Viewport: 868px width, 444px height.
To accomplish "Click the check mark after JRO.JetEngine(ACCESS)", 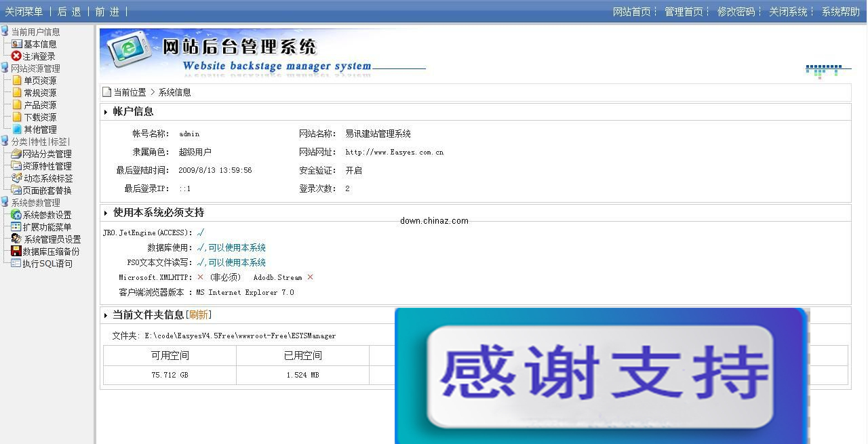I will [x=200, y=233].
